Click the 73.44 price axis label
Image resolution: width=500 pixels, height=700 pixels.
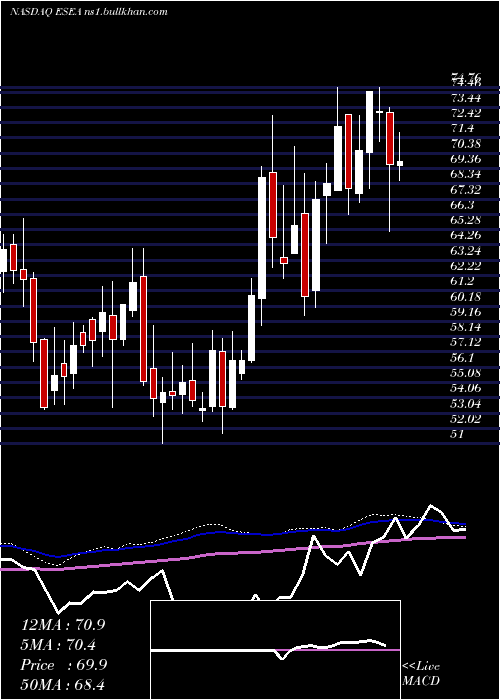click(x=466, y=98)
